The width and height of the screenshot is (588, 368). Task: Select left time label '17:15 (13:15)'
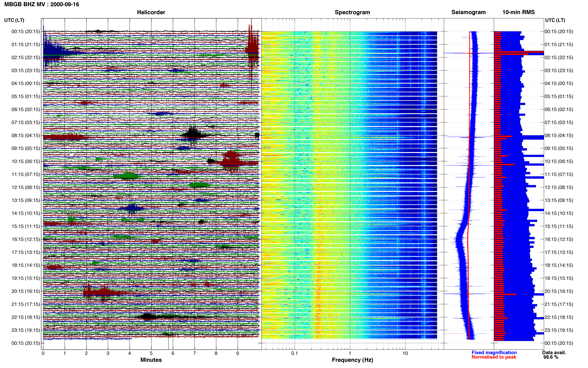(x=26, y=252)
